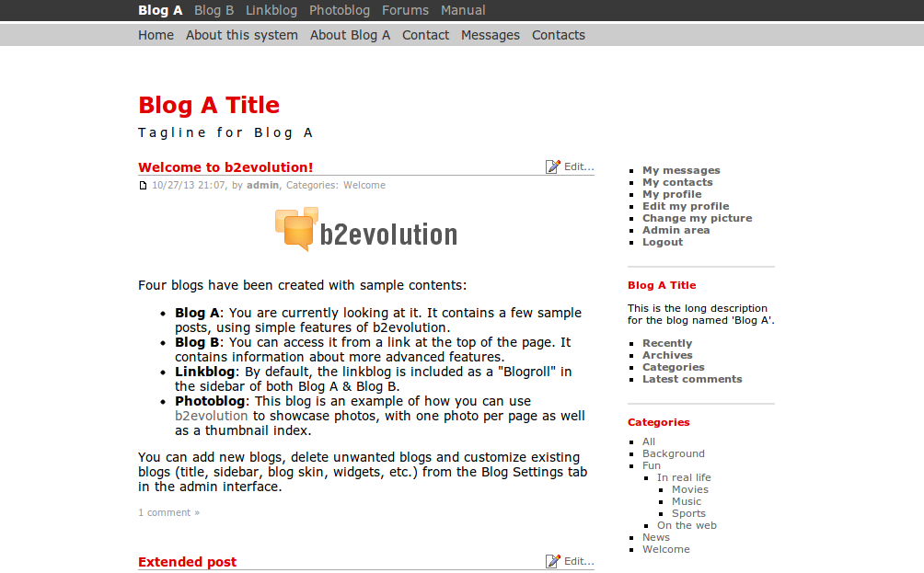Filter by Background category
This screenshot has width=924, height=573.
(674, 453)
